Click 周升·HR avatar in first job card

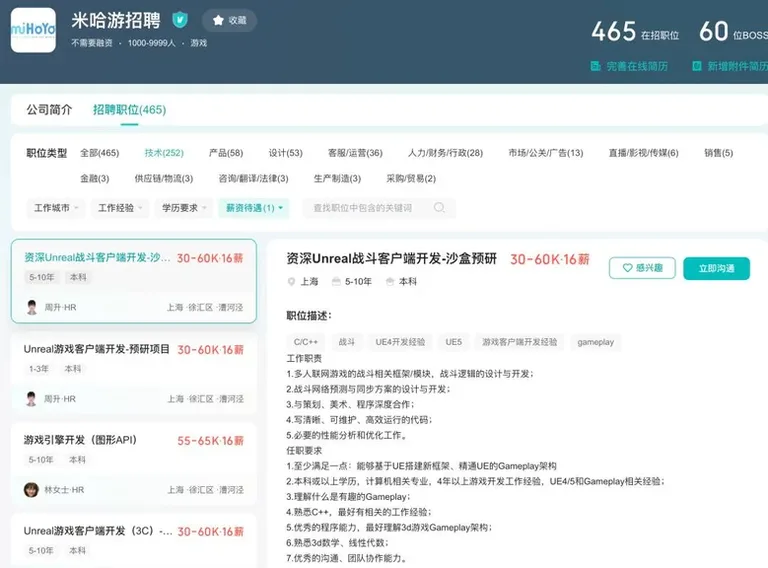click(x=32, y=307)
